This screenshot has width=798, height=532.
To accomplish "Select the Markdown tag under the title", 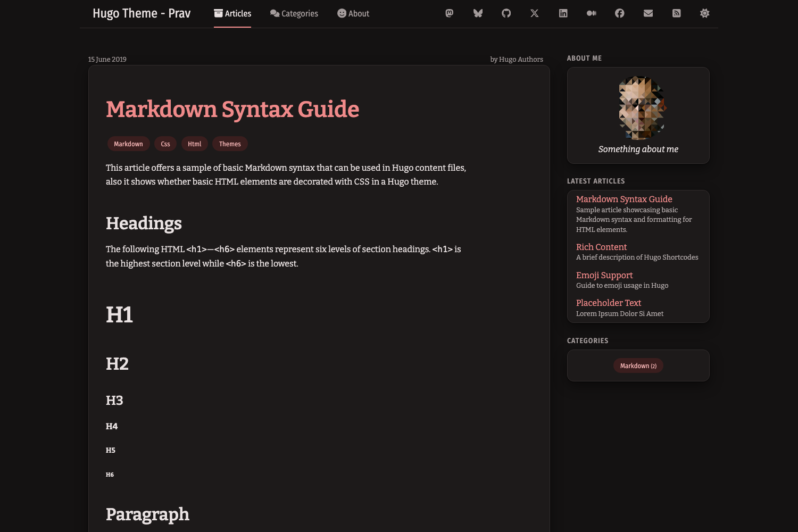I will pos(128,144).
